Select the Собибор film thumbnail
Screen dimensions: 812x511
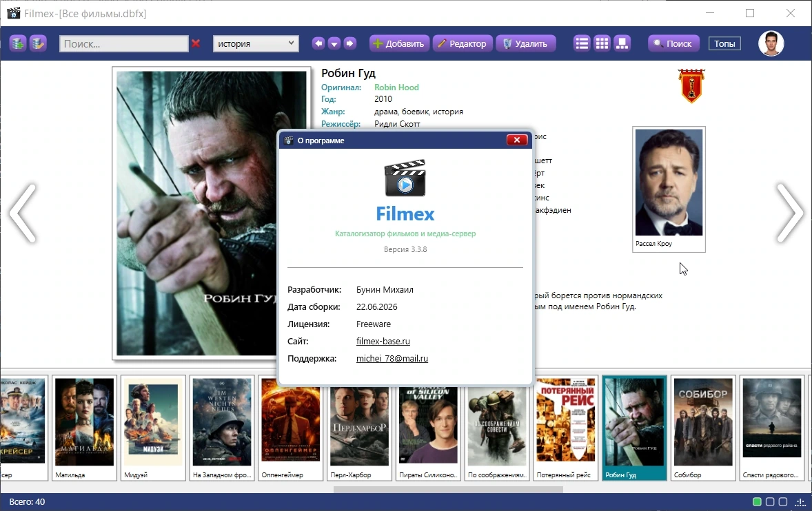702,428
